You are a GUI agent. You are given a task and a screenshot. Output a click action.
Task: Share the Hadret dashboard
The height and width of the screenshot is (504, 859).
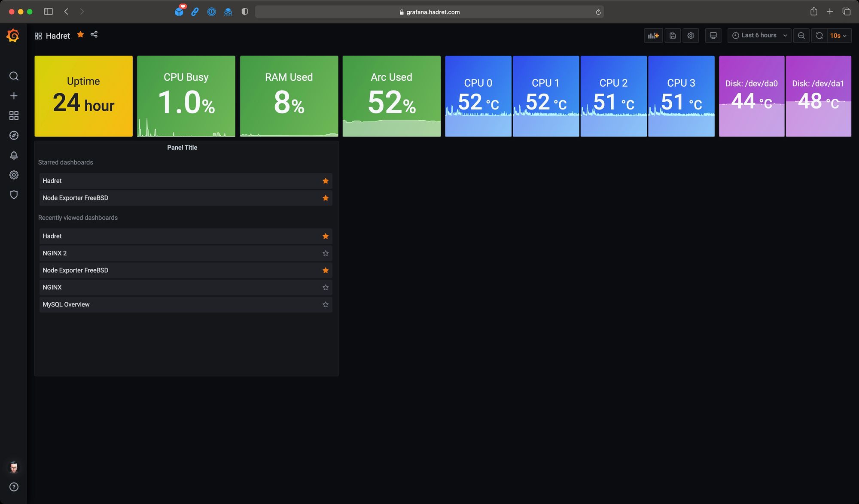coord(94,34)
